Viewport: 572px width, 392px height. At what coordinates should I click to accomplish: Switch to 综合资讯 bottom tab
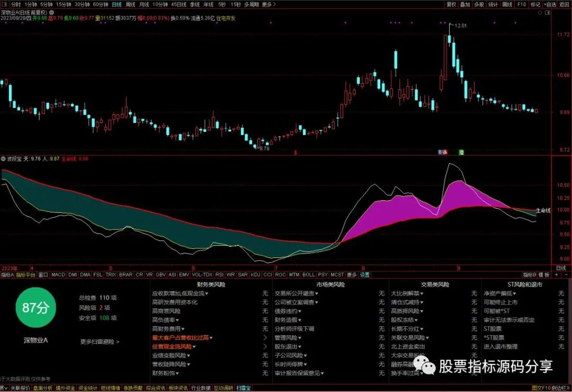pyautogui.click(x=156, y=388)
